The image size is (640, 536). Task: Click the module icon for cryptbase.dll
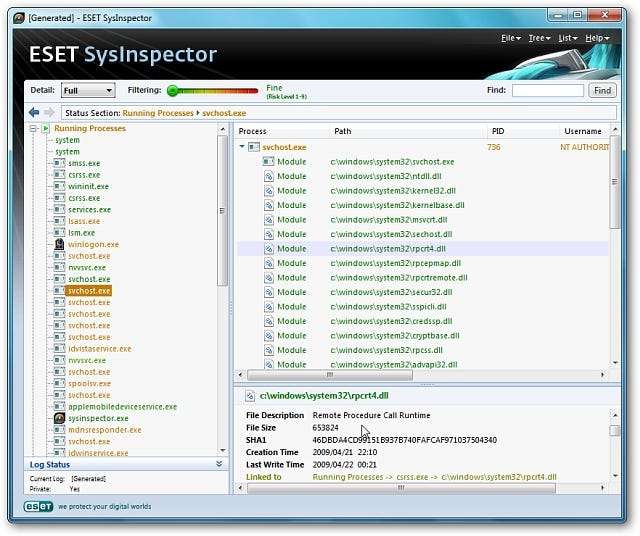pyautogui.click(x=269, y=335)
